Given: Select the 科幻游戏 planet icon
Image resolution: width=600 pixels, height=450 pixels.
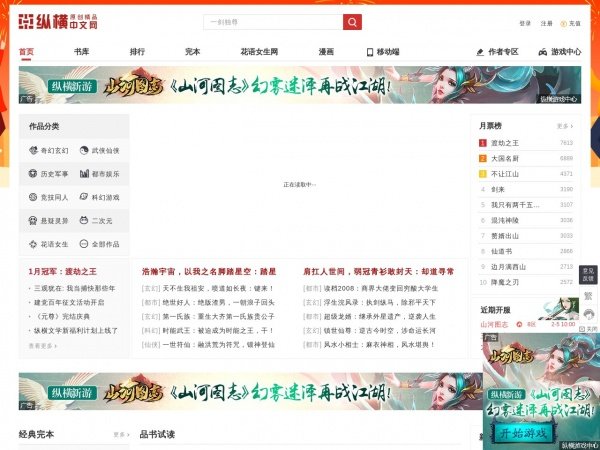Looking at the screenshot, I should 84,197.
